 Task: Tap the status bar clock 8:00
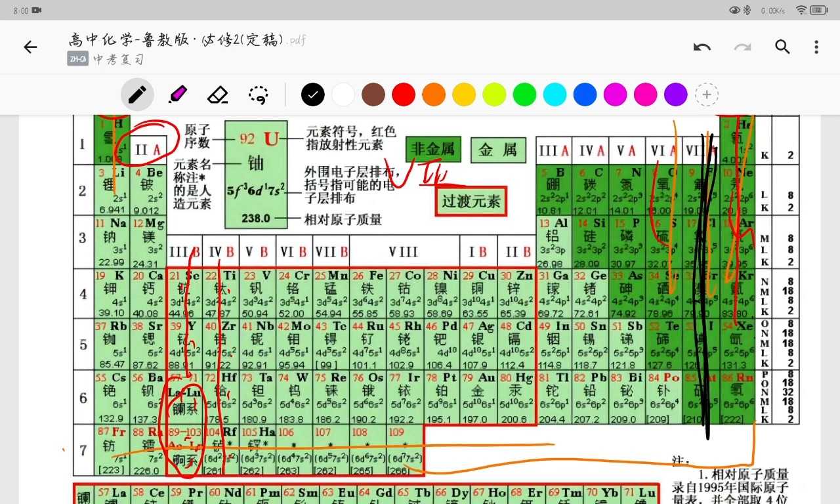pos(20,10)
